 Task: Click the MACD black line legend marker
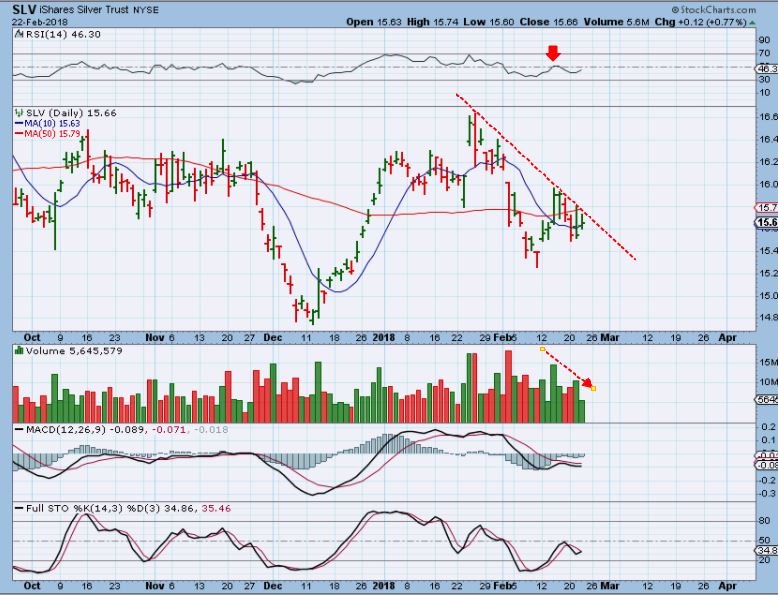click(19, 430)
